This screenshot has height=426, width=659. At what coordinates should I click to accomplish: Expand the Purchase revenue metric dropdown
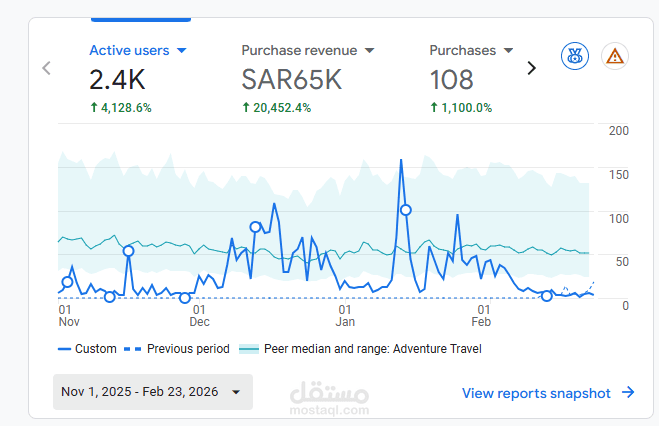(369, 51)
